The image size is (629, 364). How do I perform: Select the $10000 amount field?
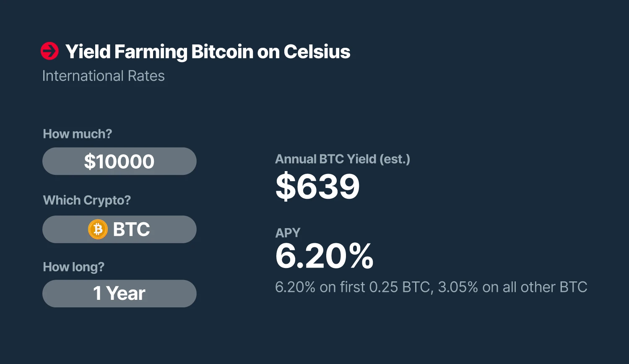coord(120,161)
